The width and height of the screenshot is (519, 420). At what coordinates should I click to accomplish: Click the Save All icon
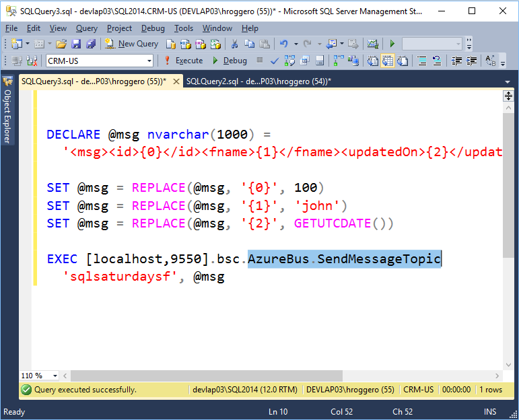(x=91, y=44)
